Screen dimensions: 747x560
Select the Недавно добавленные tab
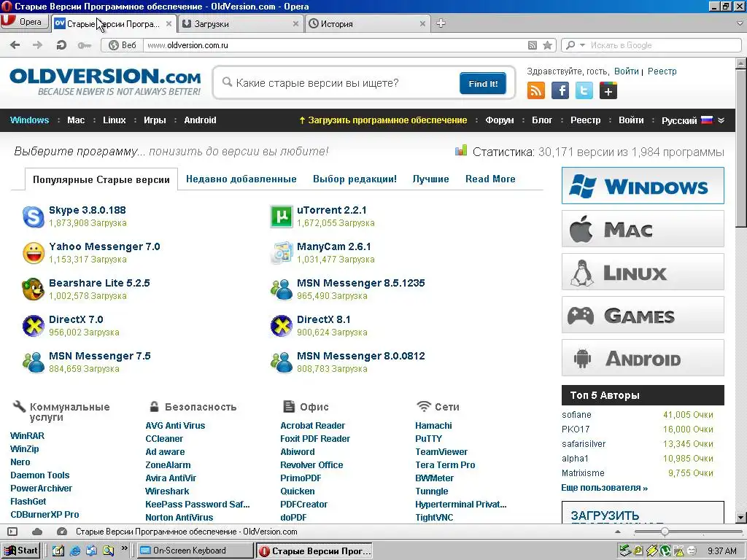coord(241,179)
